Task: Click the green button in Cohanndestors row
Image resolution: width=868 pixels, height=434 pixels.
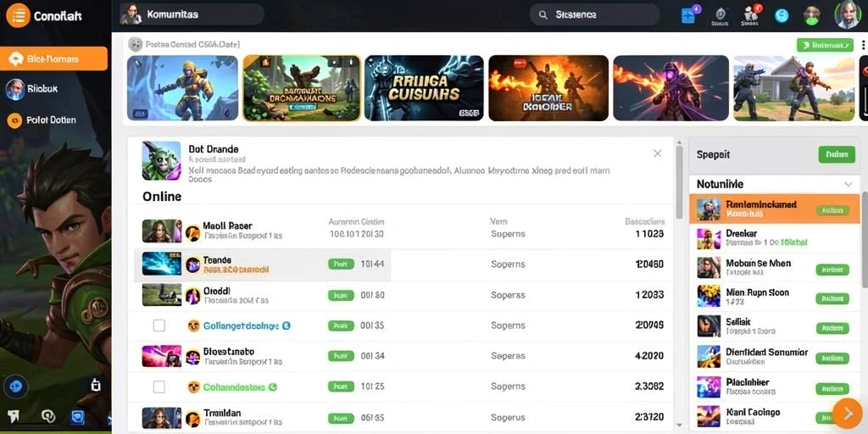Action: 341,387
